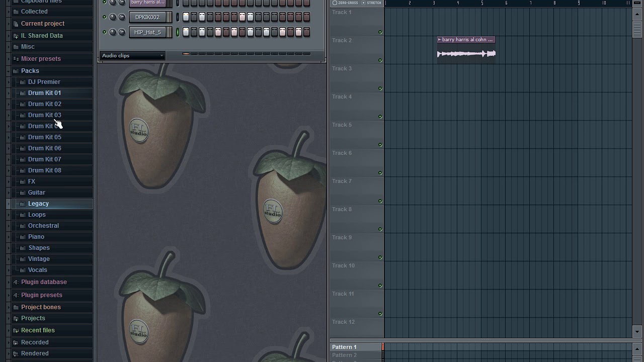Click the Current project folder icon
Image resolution: width=644 pixels, height=362 pixels.
[x=16, y=24]
